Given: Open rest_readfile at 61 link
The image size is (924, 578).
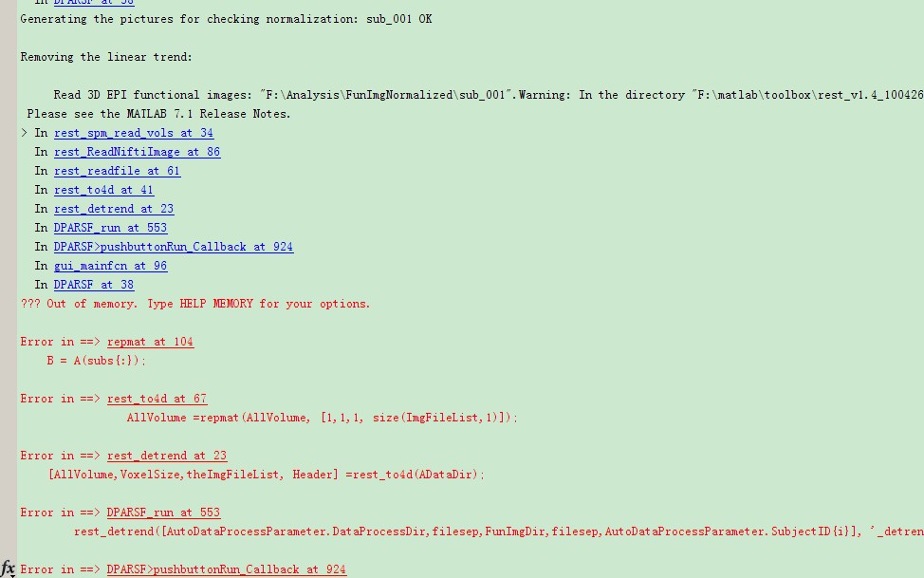Looking at the screenshot, I should click(x=117, y=171).
